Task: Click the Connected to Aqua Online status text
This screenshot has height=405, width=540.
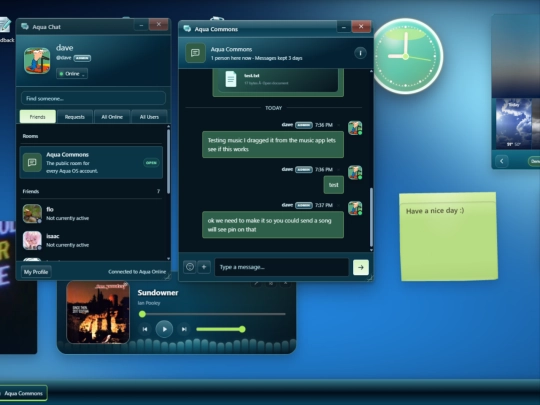Action: [137, 272]
